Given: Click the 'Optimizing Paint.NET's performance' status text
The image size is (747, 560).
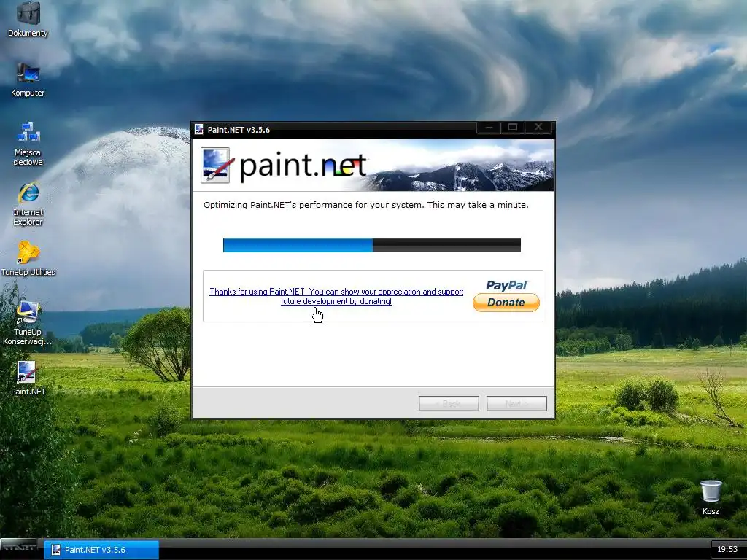Looking at the screenshot, I should point(366,205).
